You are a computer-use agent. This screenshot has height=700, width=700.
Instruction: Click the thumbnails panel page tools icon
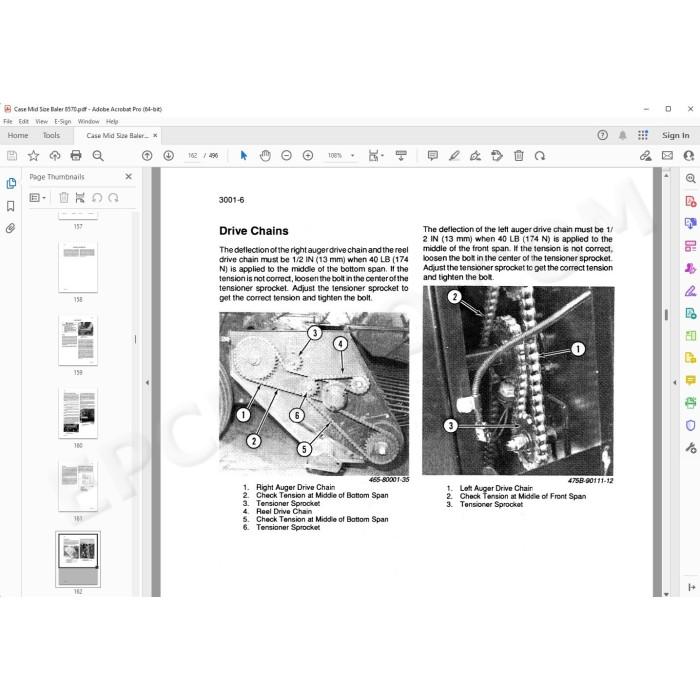80,197
